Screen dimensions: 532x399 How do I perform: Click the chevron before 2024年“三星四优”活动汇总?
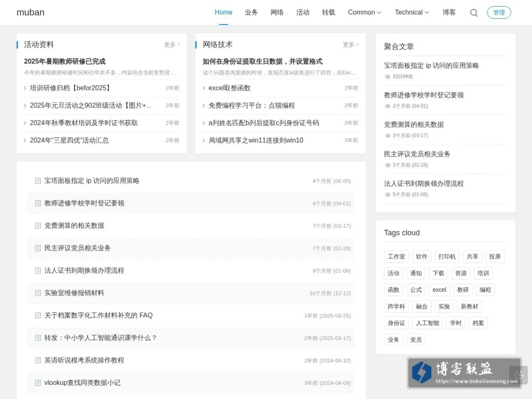(25, 140)
